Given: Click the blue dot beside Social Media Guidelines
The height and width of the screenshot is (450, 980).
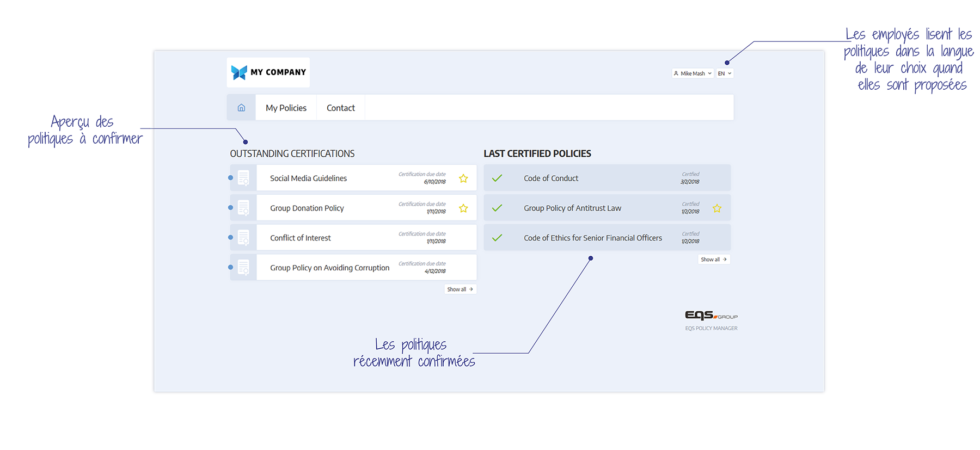Looking at the screenshot, I should (230, 178).
